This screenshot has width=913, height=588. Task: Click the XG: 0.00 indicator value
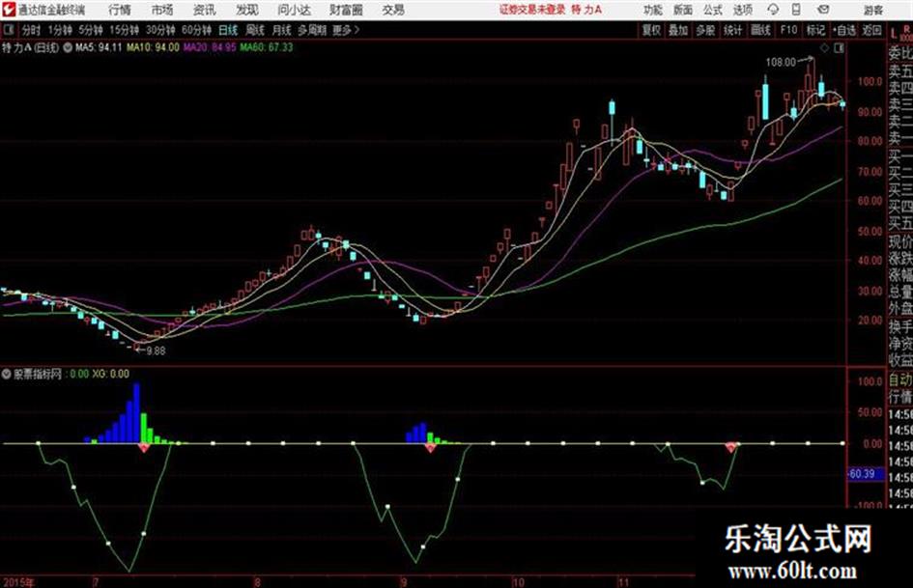click(111, 374)
